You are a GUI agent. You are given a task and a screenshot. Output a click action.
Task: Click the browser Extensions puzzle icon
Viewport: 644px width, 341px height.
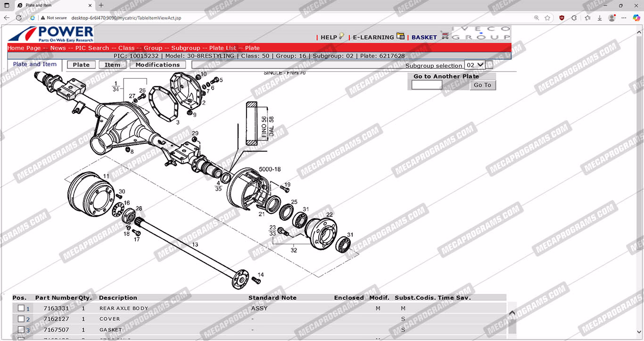574,18
